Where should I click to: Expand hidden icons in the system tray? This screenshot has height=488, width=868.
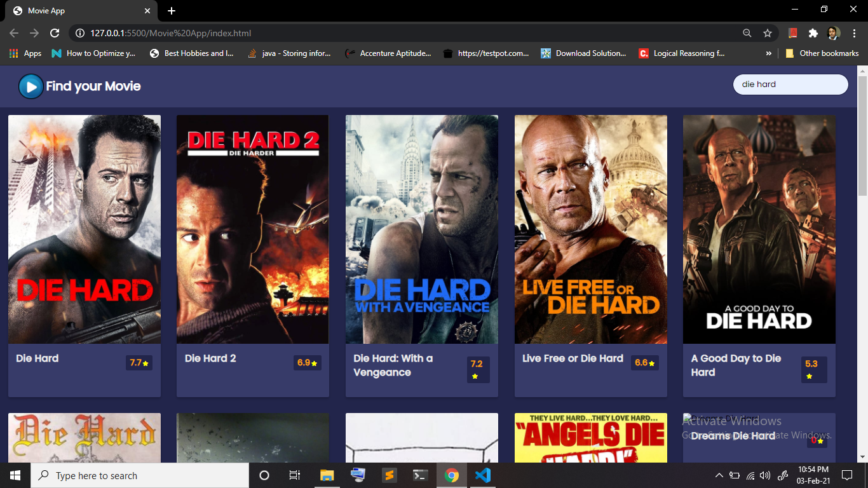coord(719,475)
